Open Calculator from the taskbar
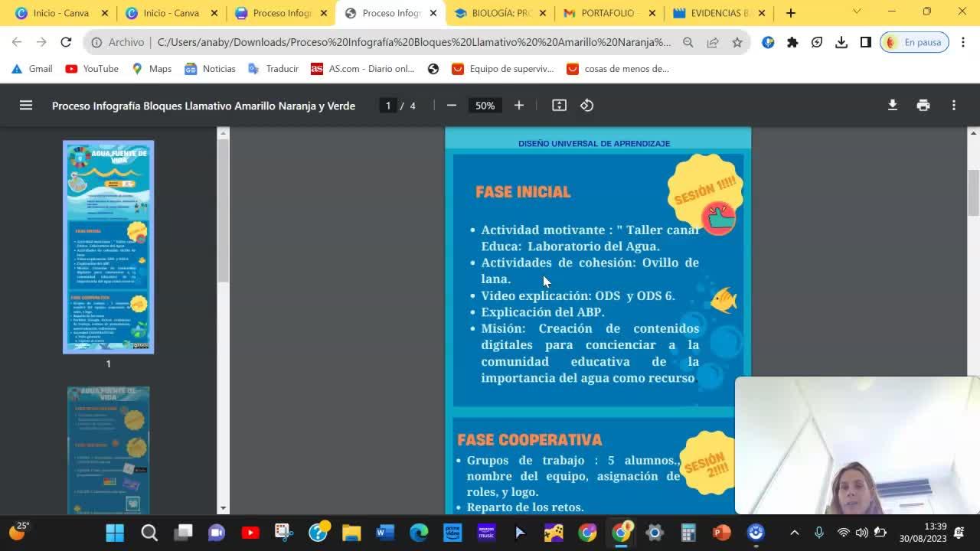This screenshot has width=980, height=551. 688,533
